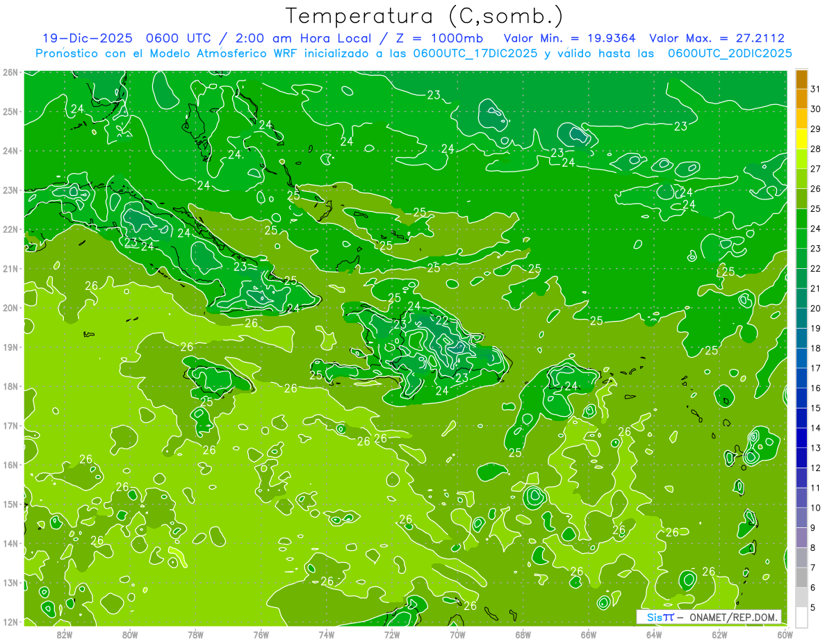Click the color scale label "15"
The height and width of the screenshot is (644, 834).
click(x=816, y=408)
